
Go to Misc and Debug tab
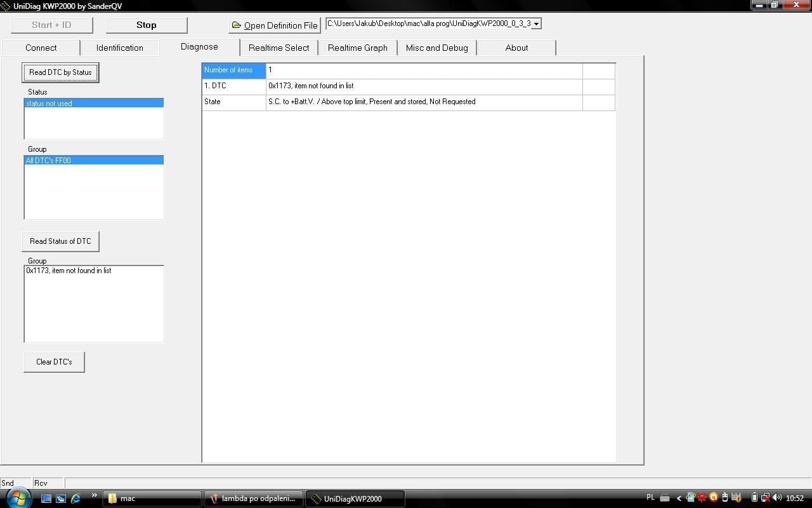coord(436,48)
